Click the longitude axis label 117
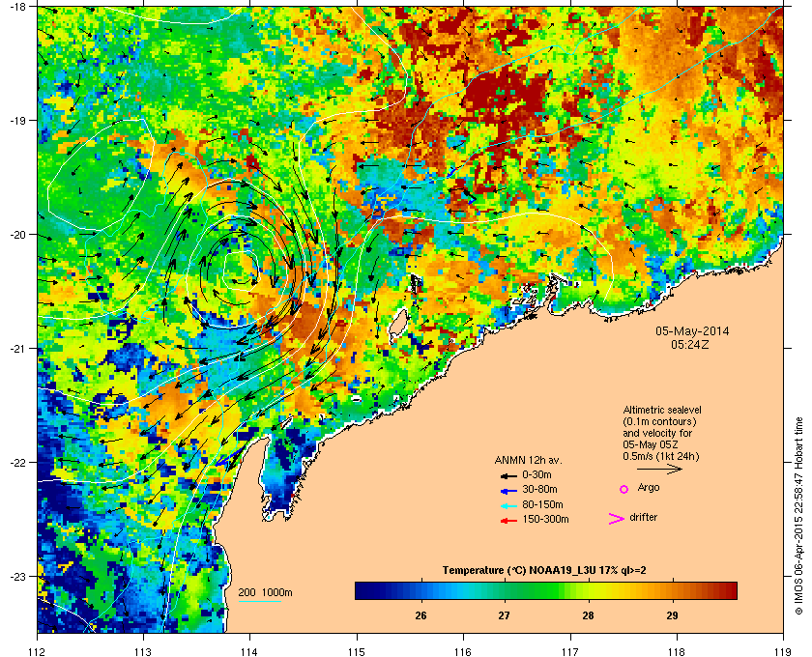This screenshot has width=812, height=657. 569,651
